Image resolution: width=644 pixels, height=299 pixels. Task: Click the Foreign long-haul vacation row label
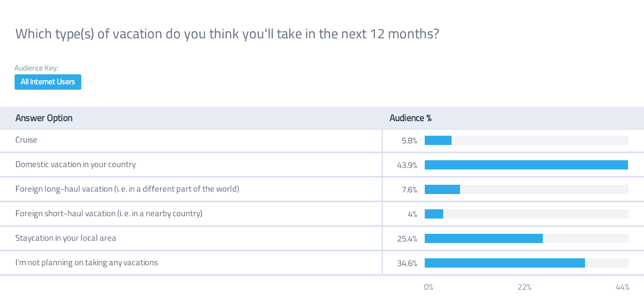pyautogui.click(x=127, y=189)
